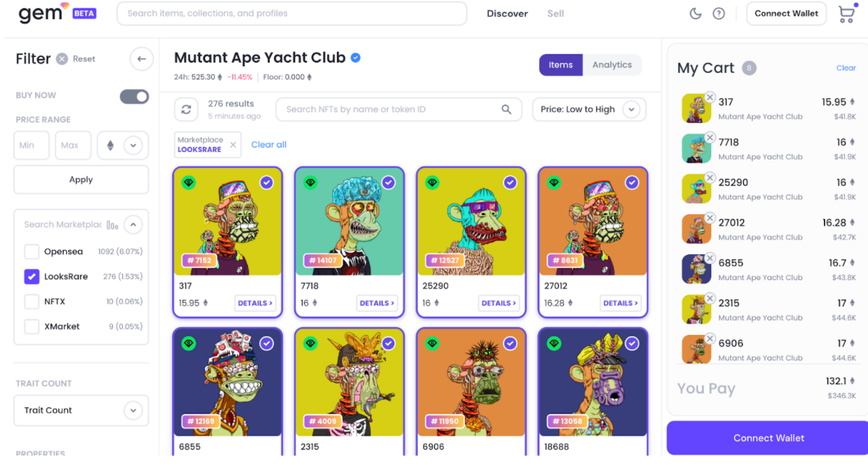Click the reset filter X icon
Viewport: 868px width, 465px height.
coord(62,59)
